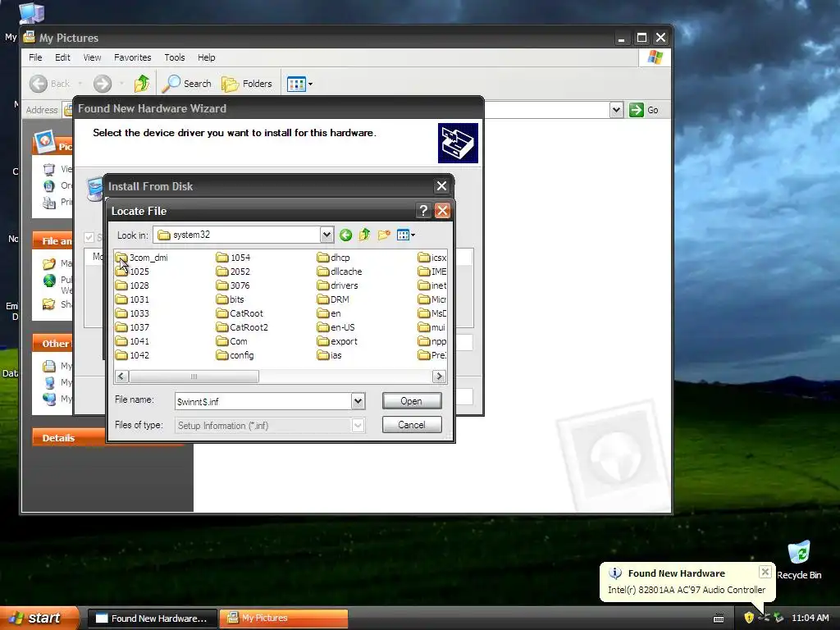This screenshot has height=630, width=840.
Task: Select the config folder
Action: click(x=235, y=355)
